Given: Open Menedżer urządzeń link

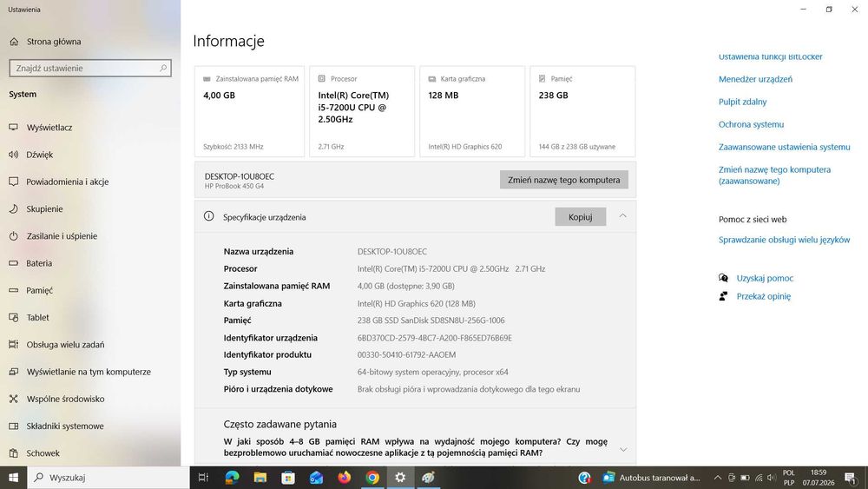Looking at the screenshot, I should pyautogui.click(x=755, y=79).
